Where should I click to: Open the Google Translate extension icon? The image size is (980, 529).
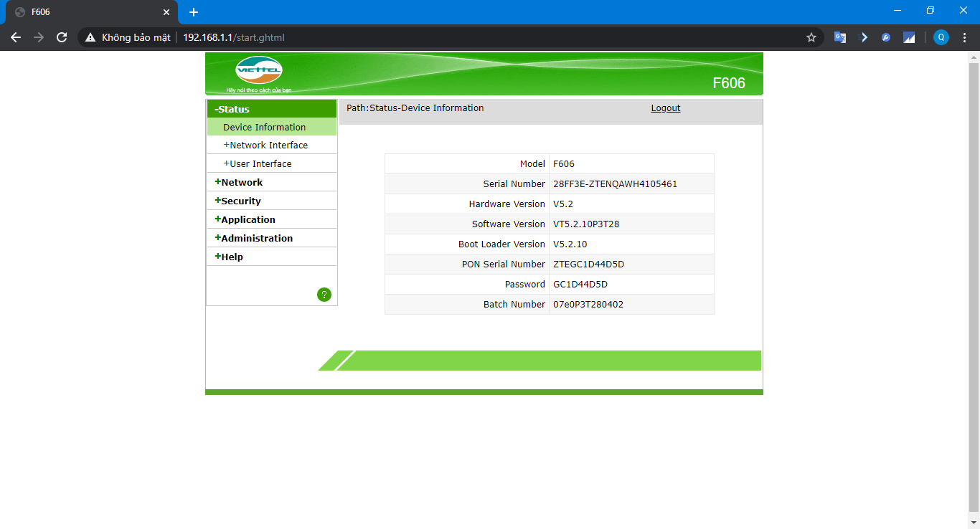(839, 37)
